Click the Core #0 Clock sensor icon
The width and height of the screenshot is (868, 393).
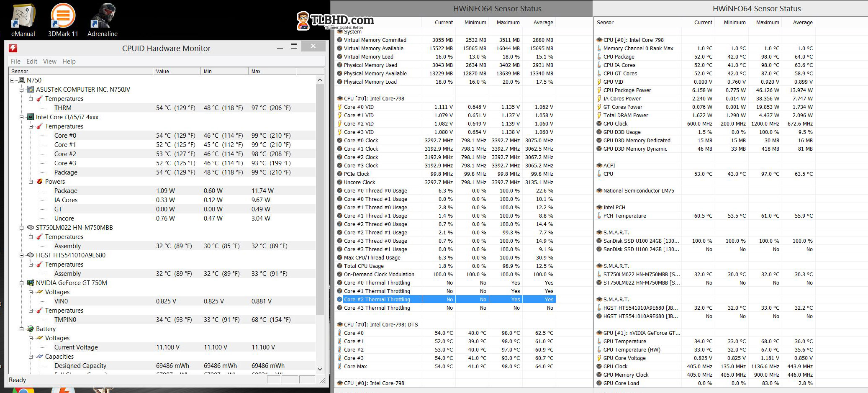pyautogui.click(x=340, y=141)
